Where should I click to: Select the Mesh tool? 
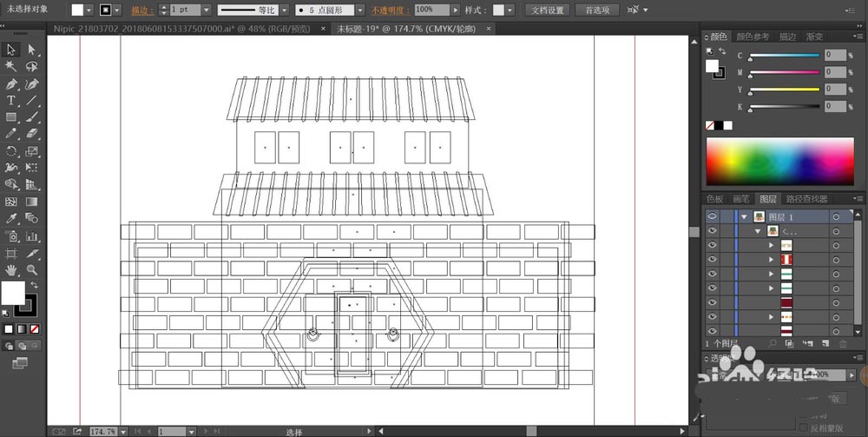click(11, 202)
